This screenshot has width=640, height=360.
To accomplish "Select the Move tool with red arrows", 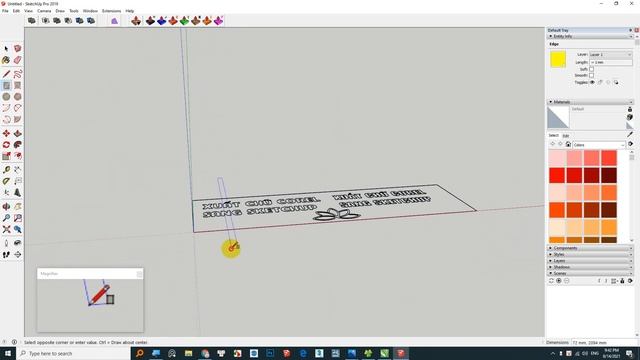I will coord(6,133).
